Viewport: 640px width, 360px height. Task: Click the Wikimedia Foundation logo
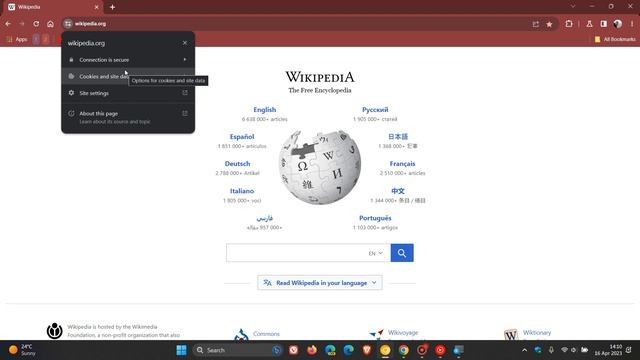point(54,331)
